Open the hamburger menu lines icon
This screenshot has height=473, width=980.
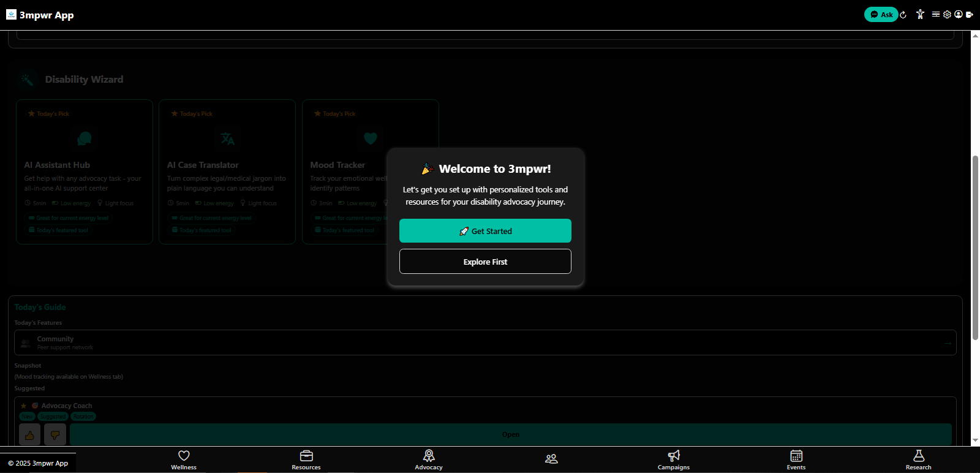tap(936, 14)
